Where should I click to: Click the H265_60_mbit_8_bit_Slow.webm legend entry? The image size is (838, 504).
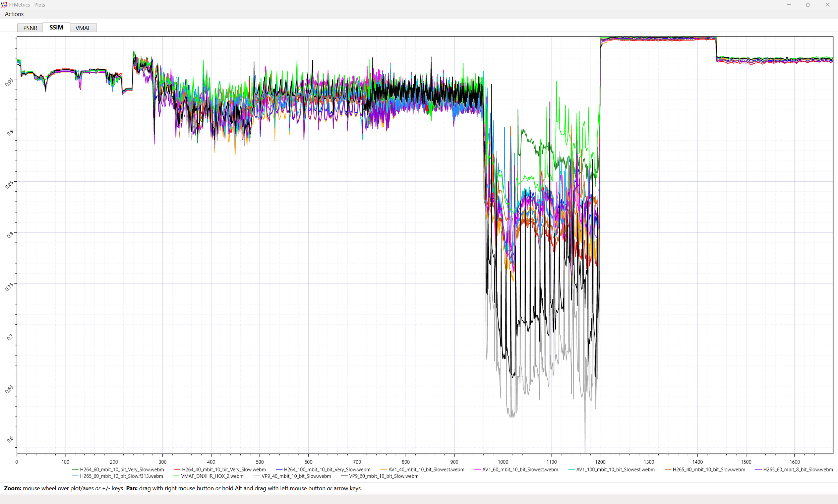[x=797, y=469]
